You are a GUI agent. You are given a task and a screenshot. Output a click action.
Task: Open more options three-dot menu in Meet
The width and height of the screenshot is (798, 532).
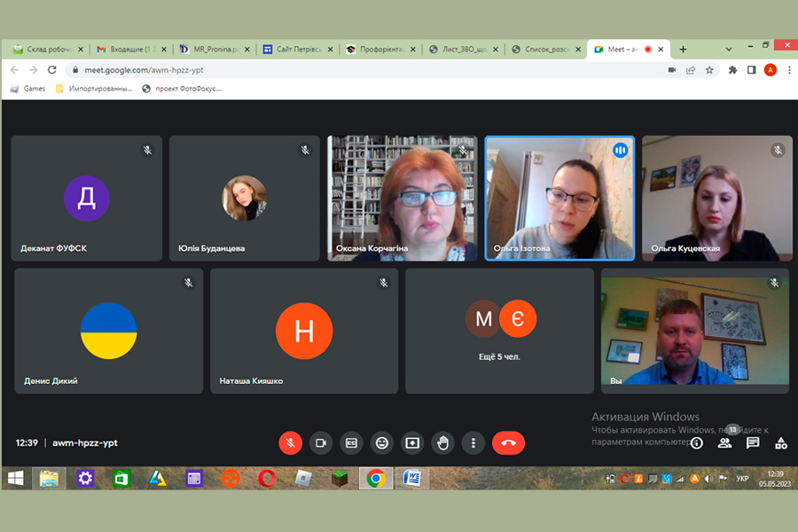pyautogui.click(x=473, y=443)
